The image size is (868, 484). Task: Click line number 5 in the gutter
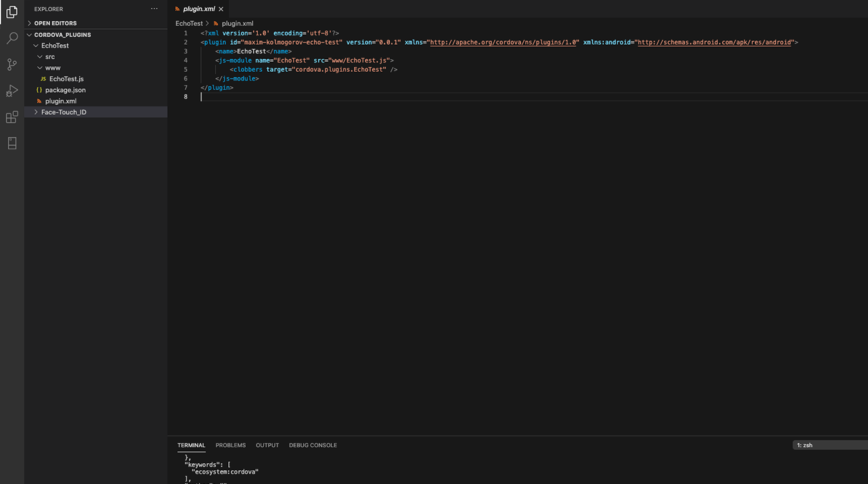click(x=185, y=69)
